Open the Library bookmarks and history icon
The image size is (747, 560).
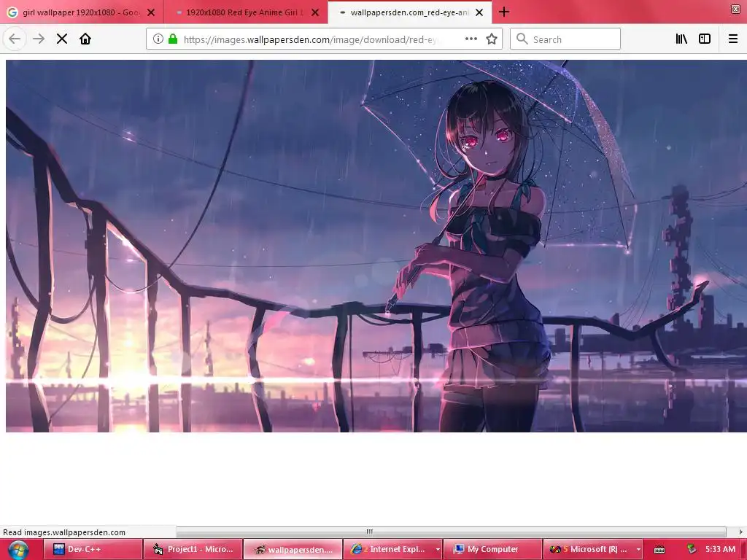click(681, 39)
